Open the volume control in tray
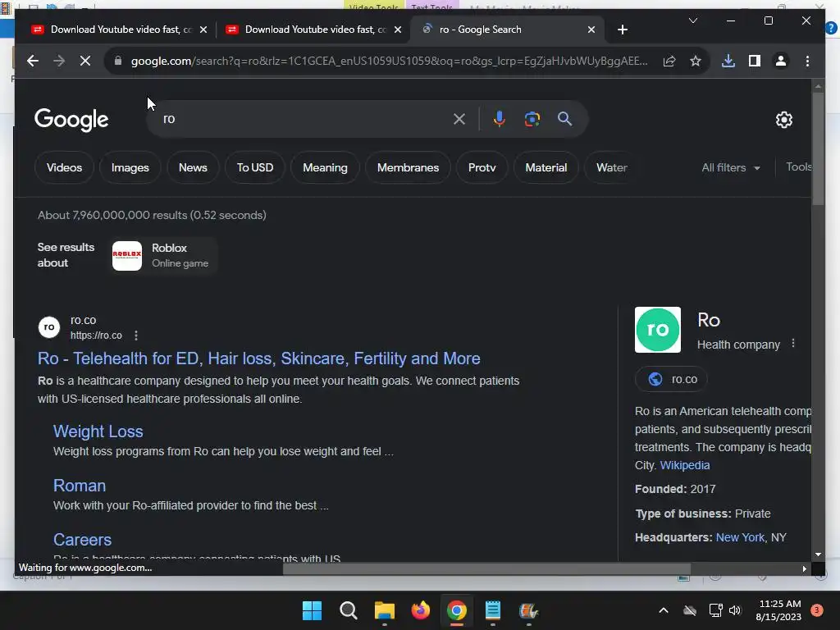This screenshot has height=630, width=840. (735, 610)
